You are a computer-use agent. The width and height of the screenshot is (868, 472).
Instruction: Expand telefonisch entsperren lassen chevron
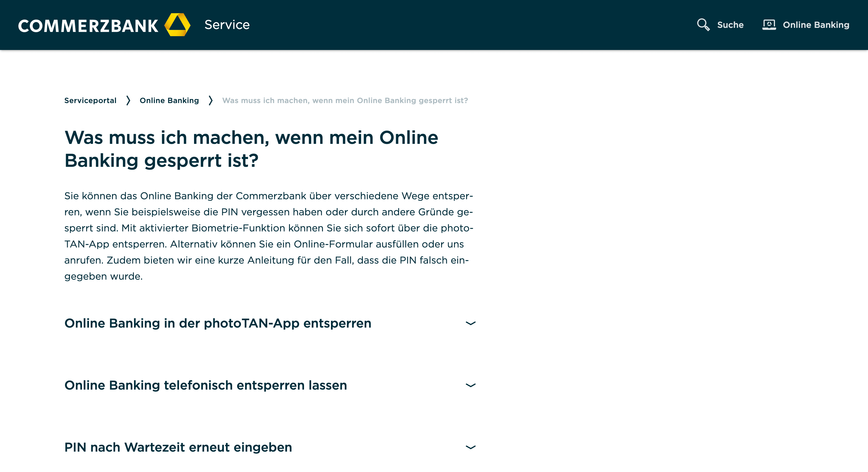(x=470, y=385)
